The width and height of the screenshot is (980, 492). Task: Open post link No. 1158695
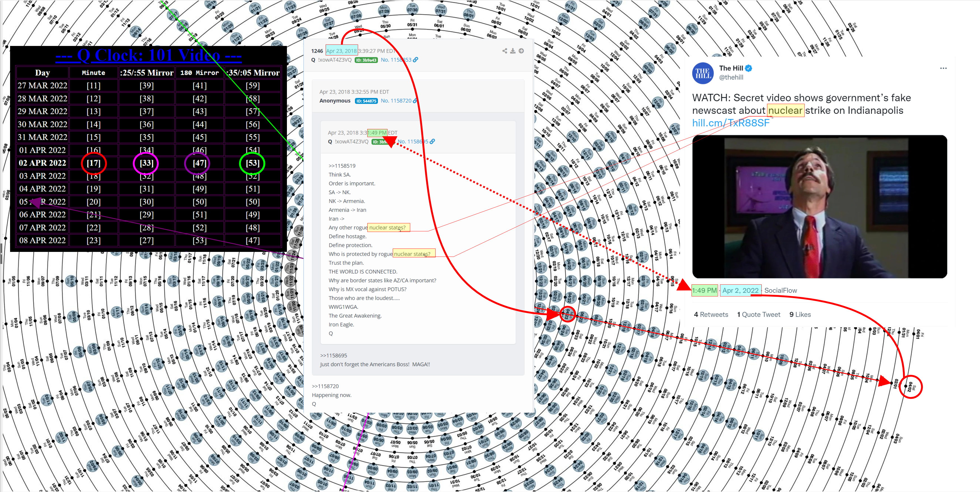click(413, 142)
